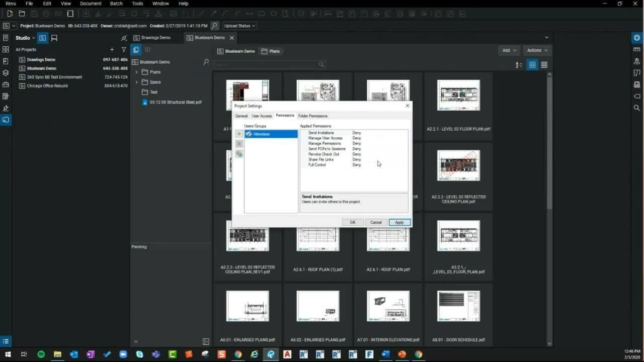
Task: Search inside the Bluebeam Demo folder tree
Action: click(206, 62)
